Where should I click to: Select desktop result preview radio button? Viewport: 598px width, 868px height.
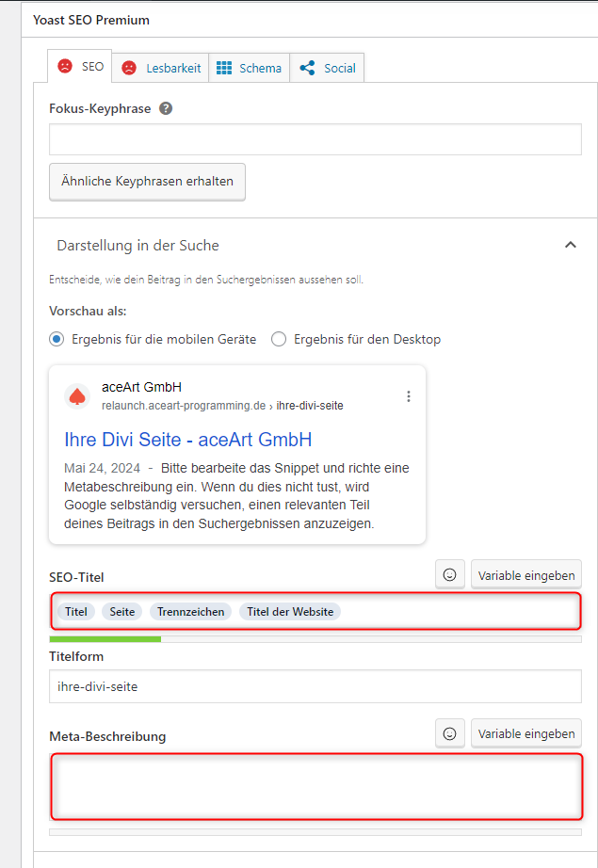click(279, 339)
